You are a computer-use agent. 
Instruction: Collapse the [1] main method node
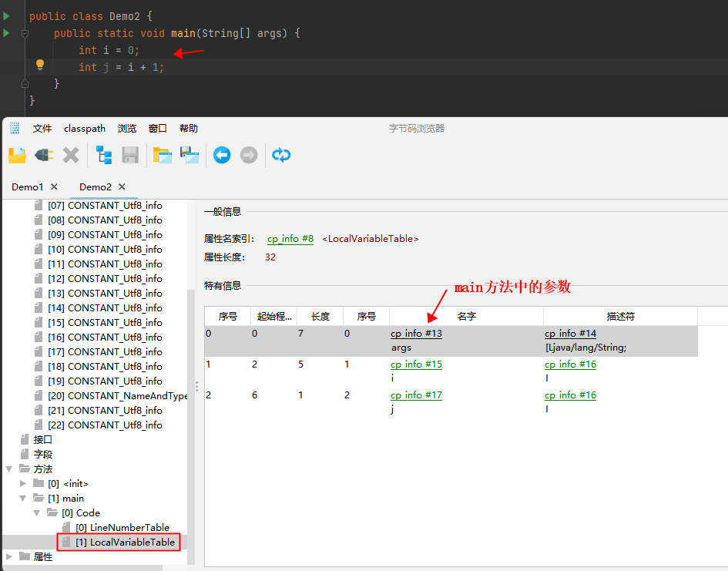pyautogui.click(x=23, y=499)
